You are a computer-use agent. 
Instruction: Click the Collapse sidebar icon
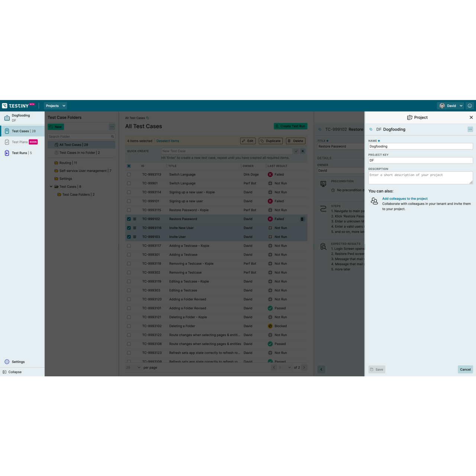click(4, 372)
